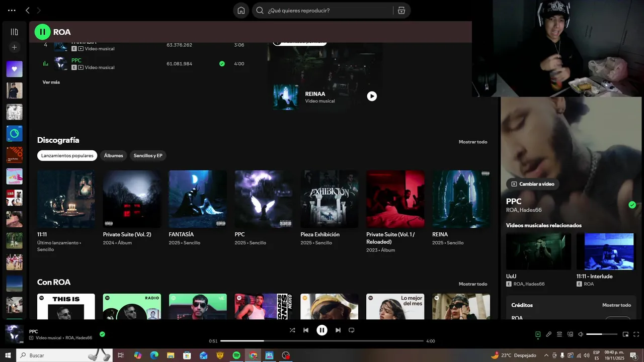The width and height of the screenshot is (644, 362).
Task: Click 'Cambiar a video' button
Action: (x=533, y=184)
